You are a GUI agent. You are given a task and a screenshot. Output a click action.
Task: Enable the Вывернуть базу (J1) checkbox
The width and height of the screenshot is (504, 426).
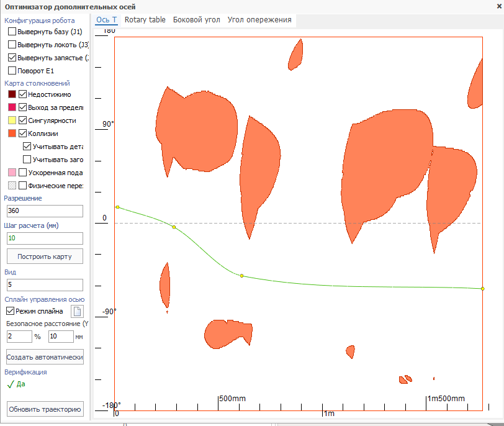click(12, 32)
